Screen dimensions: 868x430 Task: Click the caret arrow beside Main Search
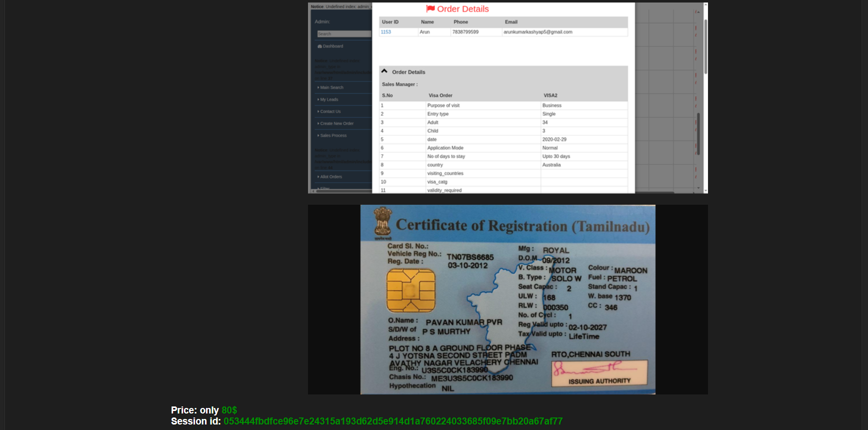tap(318, 88)
